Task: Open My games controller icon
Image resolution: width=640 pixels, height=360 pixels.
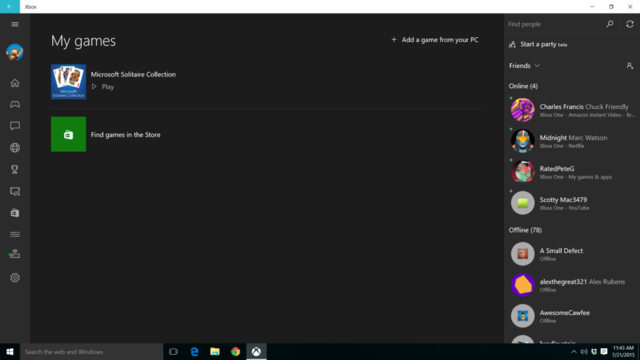Action: pyautogui.click(x=15, y=104)
